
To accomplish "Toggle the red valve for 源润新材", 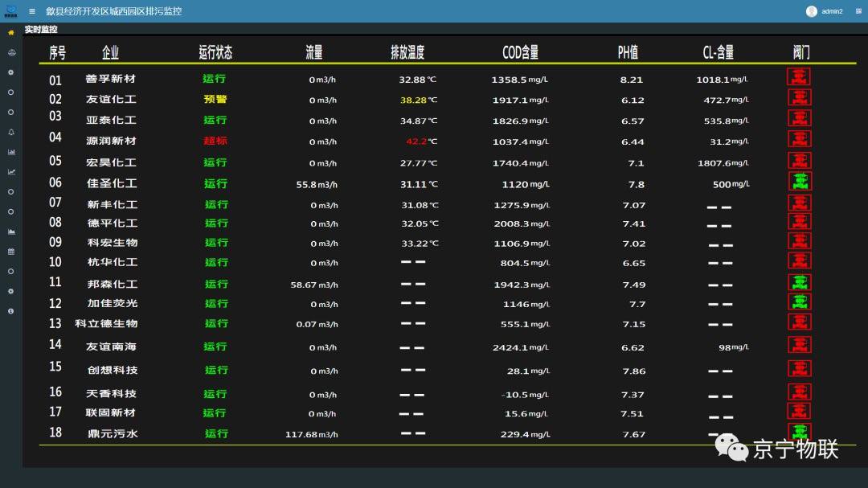I will pos(798,139).
